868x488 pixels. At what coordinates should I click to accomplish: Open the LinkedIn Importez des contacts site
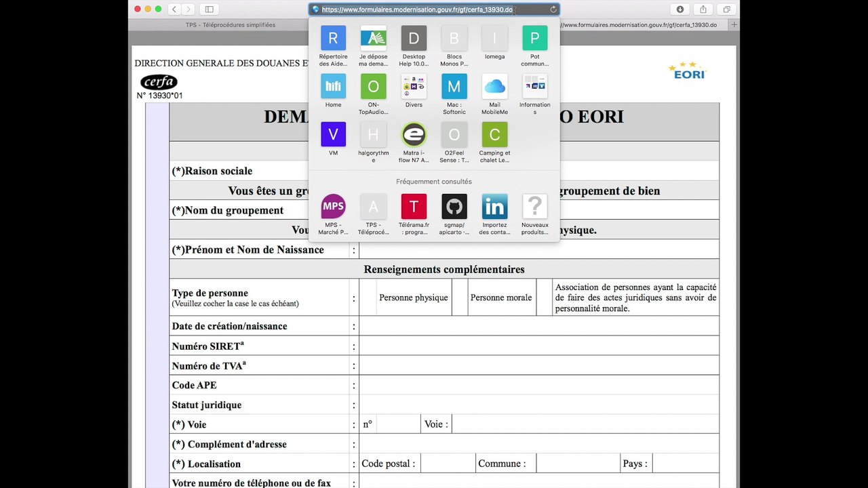click(x=494, y=214)
